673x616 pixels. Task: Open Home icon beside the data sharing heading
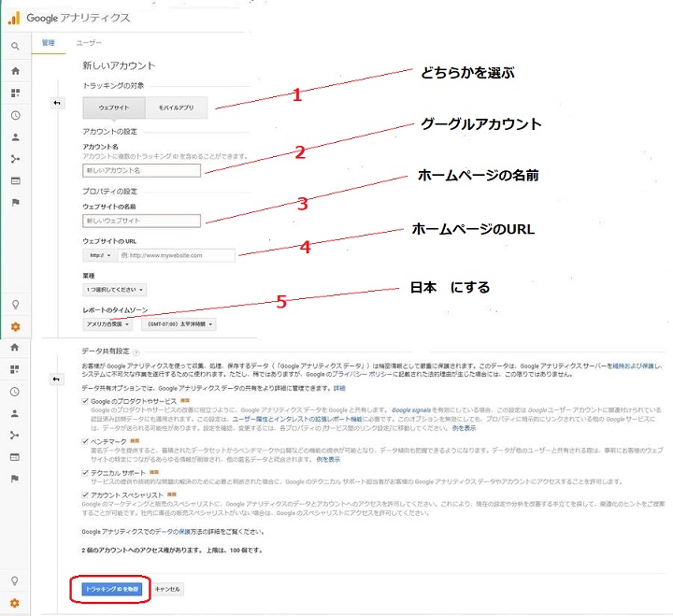pos(15,348)
